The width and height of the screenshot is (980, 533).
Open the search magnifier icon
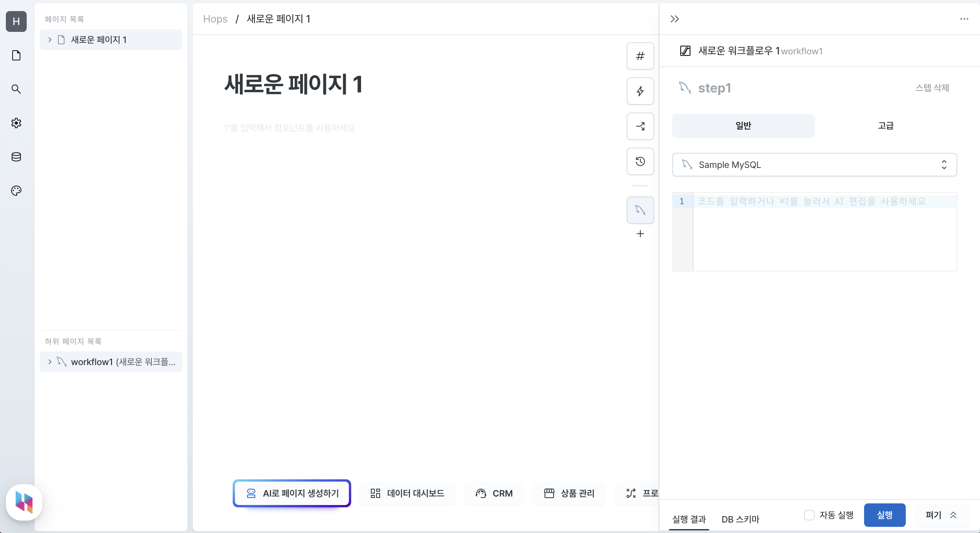point(16,89)
